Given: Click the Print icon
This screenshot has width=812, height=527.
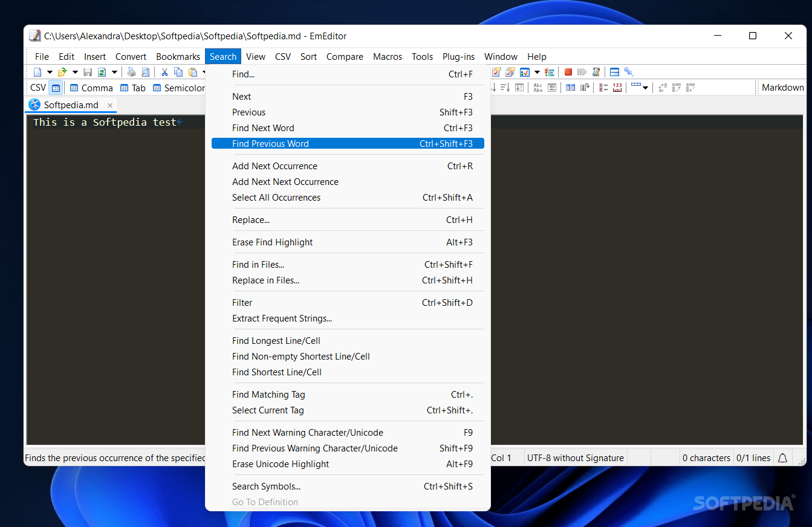Looking at the screenshot, I should pos(131,72).
